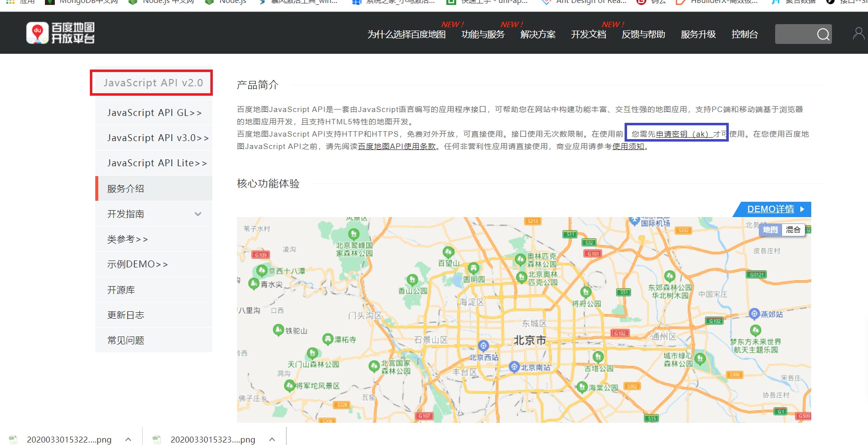Click 香山公园 park marker on map
Viewport: 868px width, 445px height.
click(x=412, y=281)
